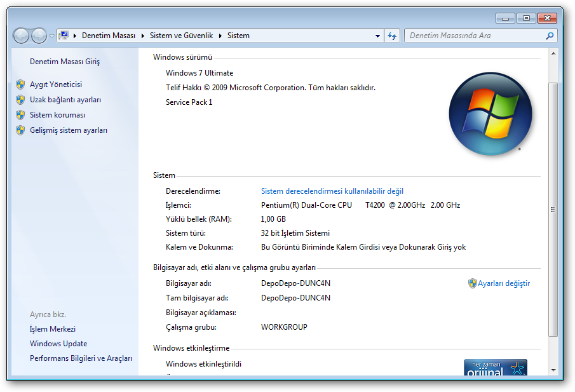Open Sistem derecelendirmesi kullanılabilir değil link
Image resolution: width=575 pixels, height=392 pixels.
click(332, 191)
